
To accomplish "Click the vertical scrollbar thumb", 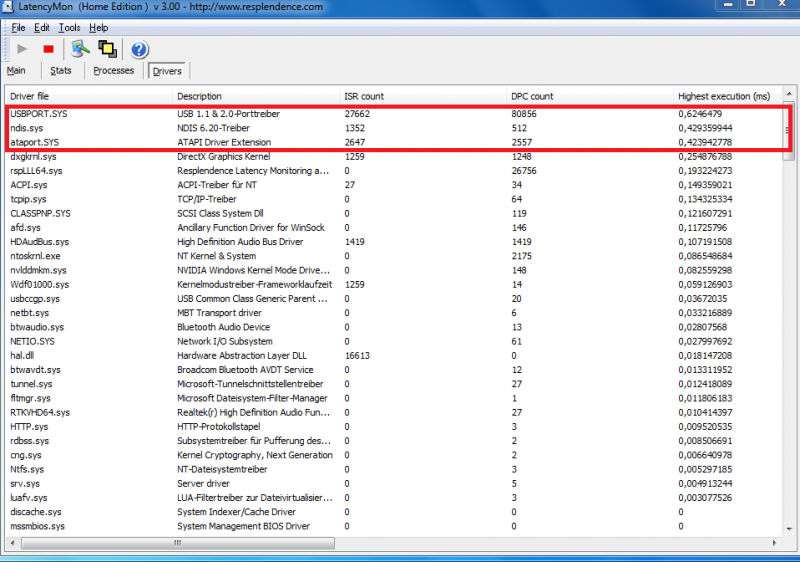I will coord(789,130).
